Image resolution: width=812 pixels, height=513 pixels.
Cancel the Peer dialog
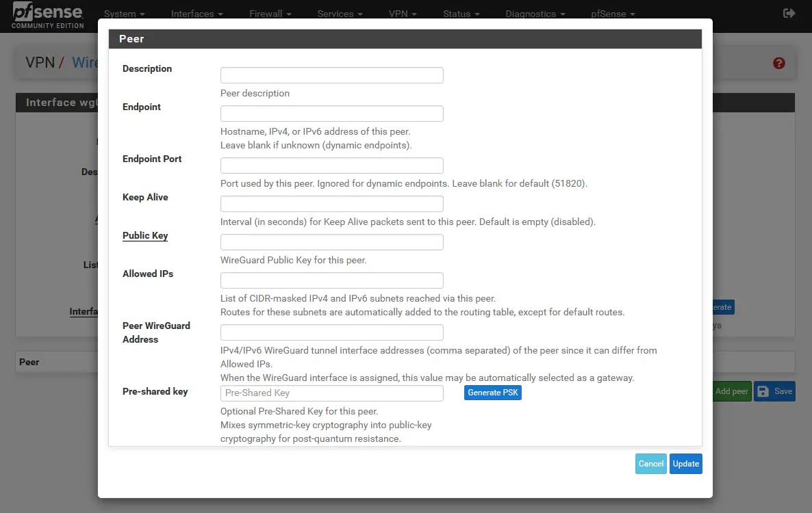650,464
